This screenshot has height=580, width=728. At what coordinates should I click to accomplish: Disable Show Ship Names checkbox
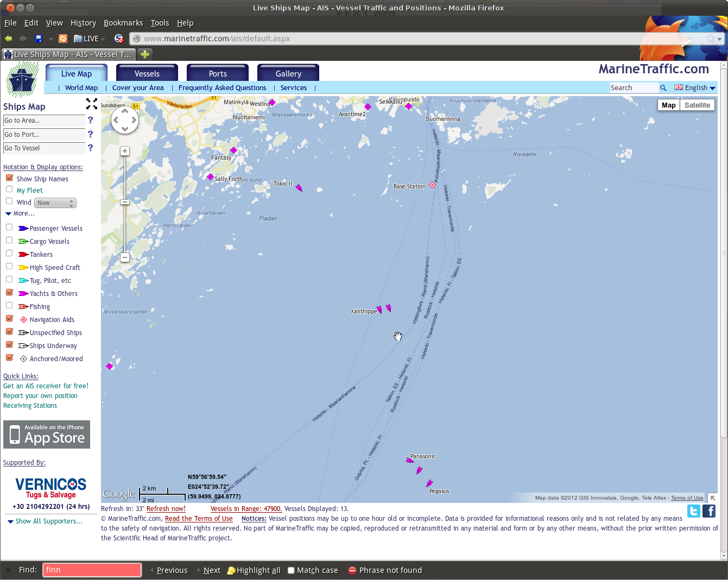(9, 178)
